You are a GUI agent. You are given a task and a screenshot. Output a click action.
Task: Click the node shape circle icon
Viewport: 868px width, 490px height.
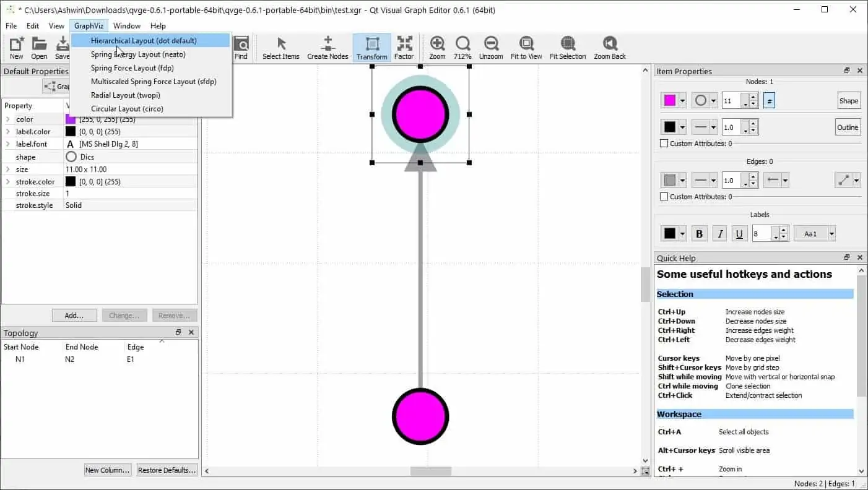point(701,100)
